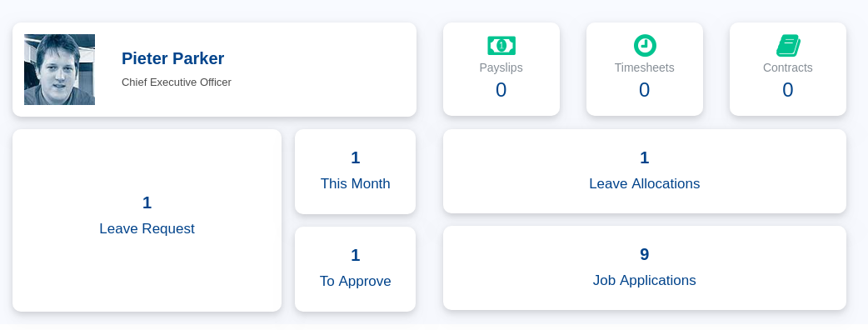The image size is (868, 330).
Task: View leaves for This Month
Action: click(x=355, y=172)
